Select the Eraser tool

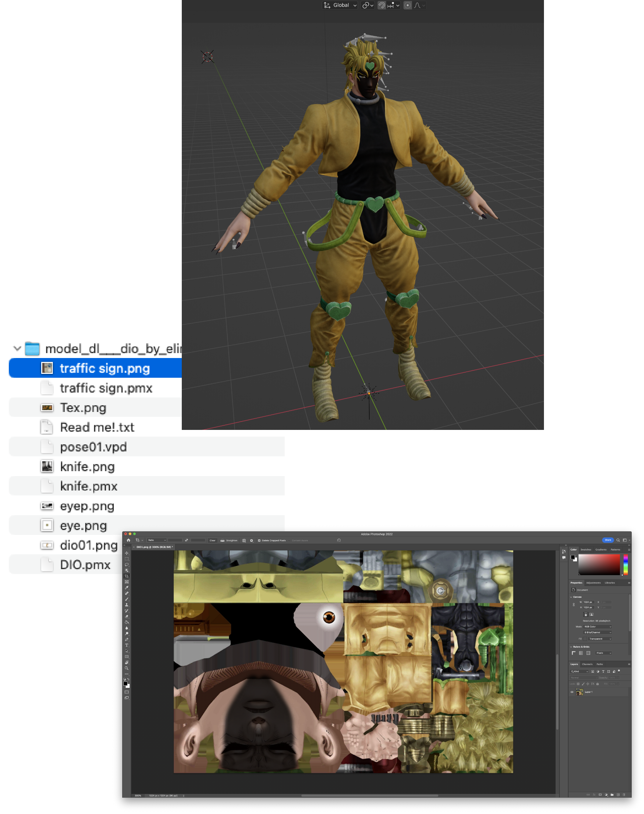pos(127,616)
